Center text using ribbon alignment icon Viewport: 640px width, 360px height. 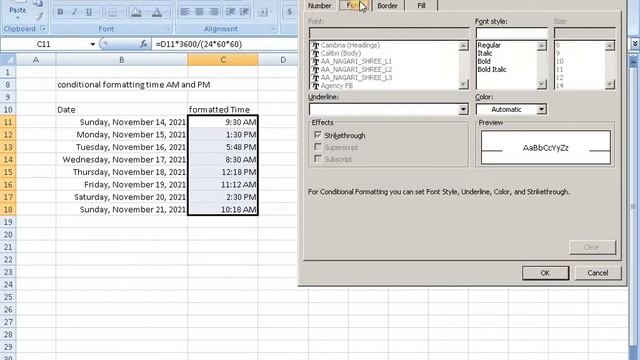point(199,12)
